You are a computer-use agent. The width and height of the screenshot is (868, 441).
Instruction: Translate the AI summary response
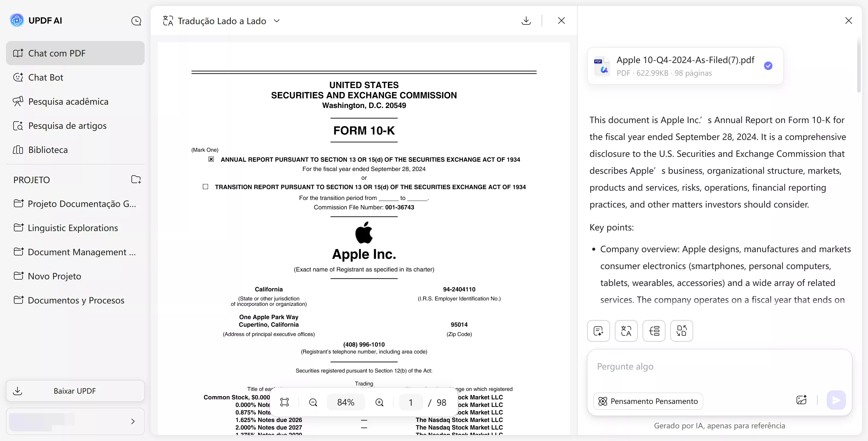coord(626,331)
